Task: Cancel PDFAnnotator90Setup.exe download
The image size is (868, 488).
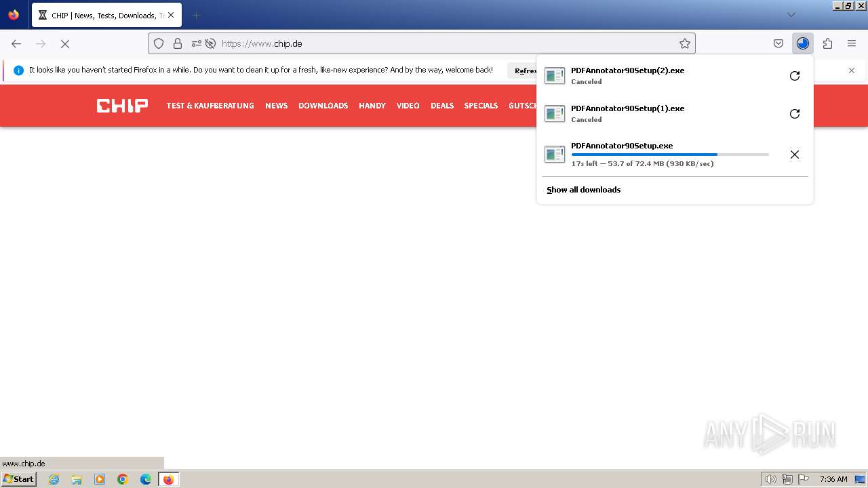Action: pos(795,155)
